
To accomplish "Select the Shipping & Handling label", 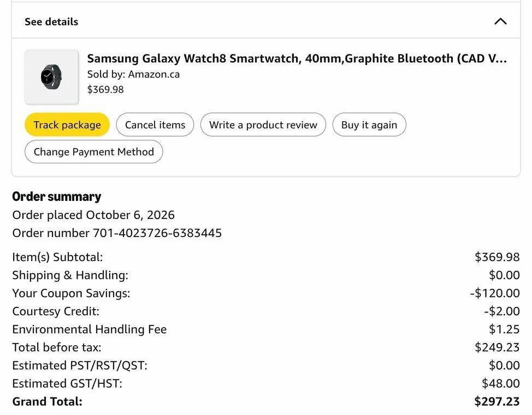I will 70,275.
